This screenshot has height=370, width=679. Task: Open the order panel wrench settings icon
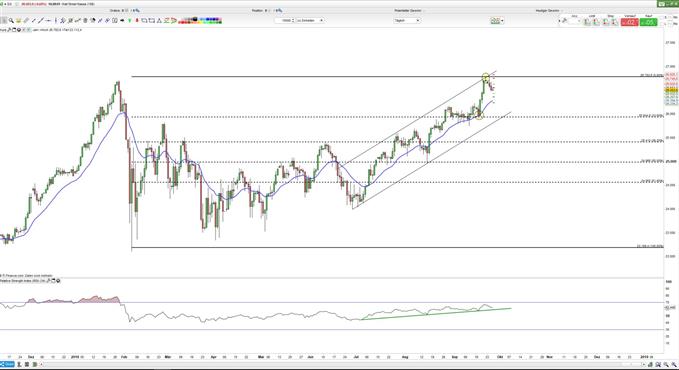coord(564,20)
